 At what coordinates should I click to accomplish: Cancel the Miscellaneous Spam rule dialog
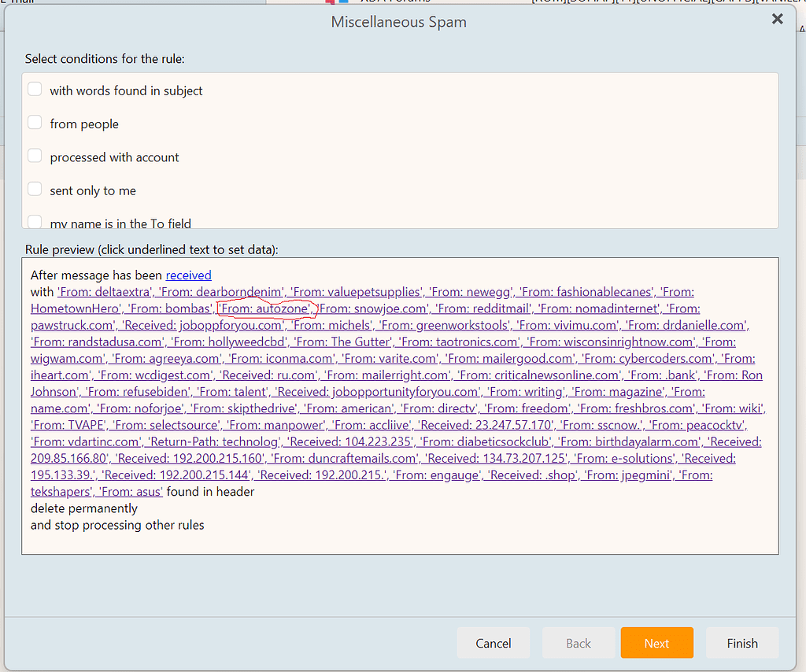[494, 643]
